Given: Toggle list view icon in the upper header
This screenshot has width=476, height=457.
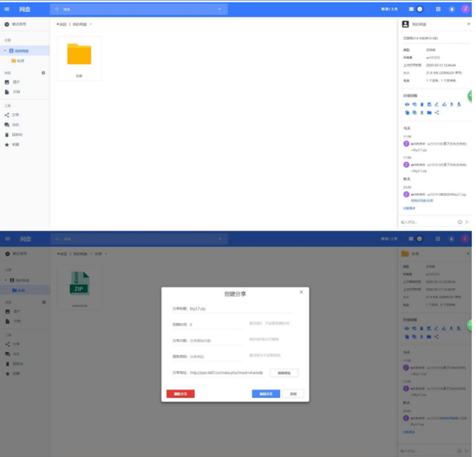Looking at the screenshot, I should click(411, 9).
